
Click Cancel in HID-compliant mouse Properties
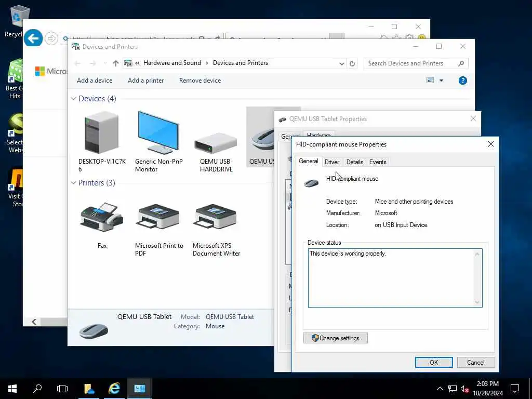(x=476, y=362)
